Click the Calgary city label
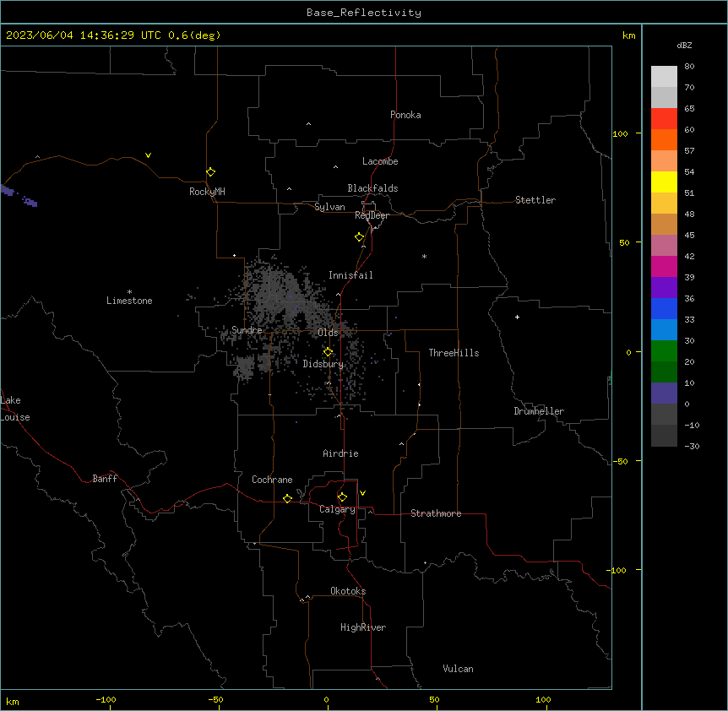This screenshot has width=728, height=711. [x=337, y=509]
